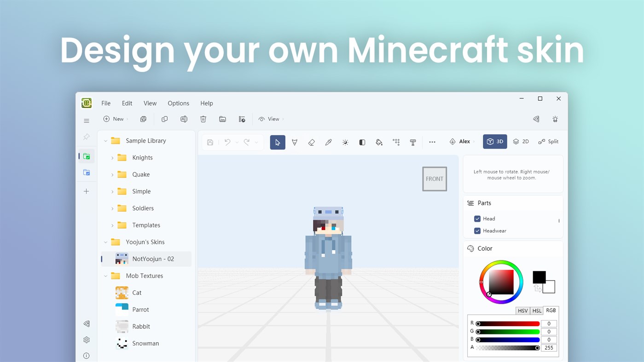The height and width of the screenshot is (362, 644).
Task: Expand the Templates folder
Action: coord(112,225)
